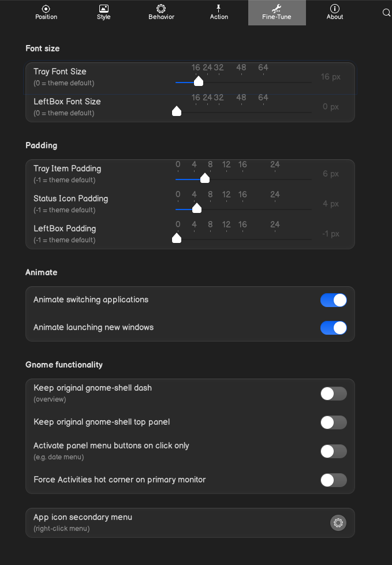Open the Behavior tab icon
The height and width of the screenshot is (565, 392).
[161, 9]
